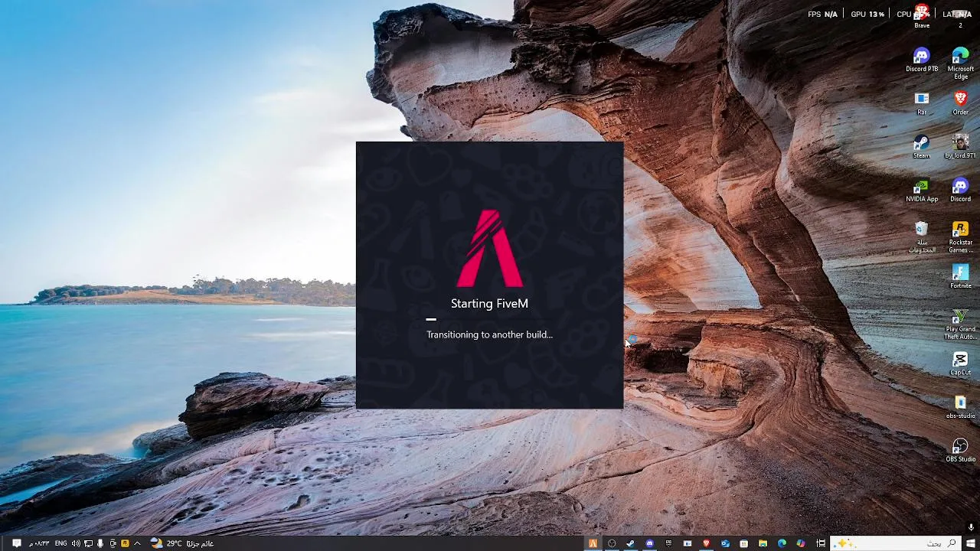
Task: Click the Transitioning to another build status text
Action: [x=489, y=334]
